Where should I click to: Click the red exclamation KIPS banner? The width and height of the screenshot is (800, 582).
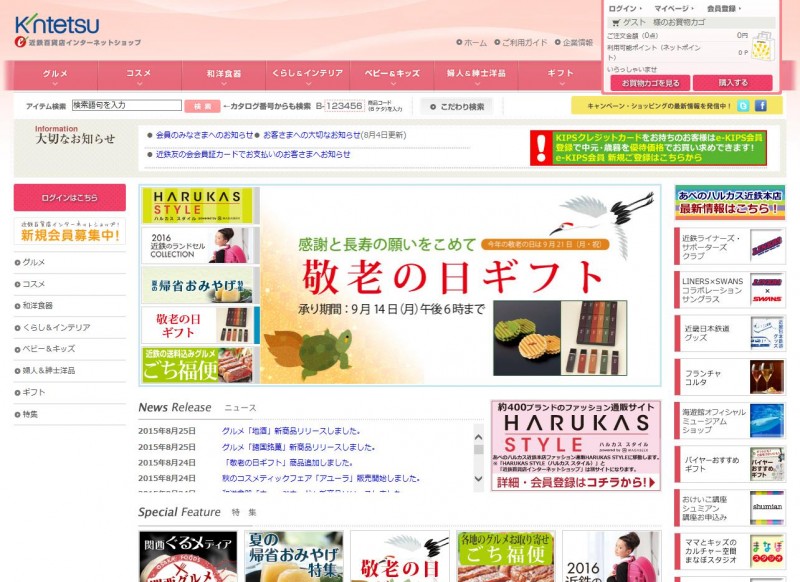648,148
